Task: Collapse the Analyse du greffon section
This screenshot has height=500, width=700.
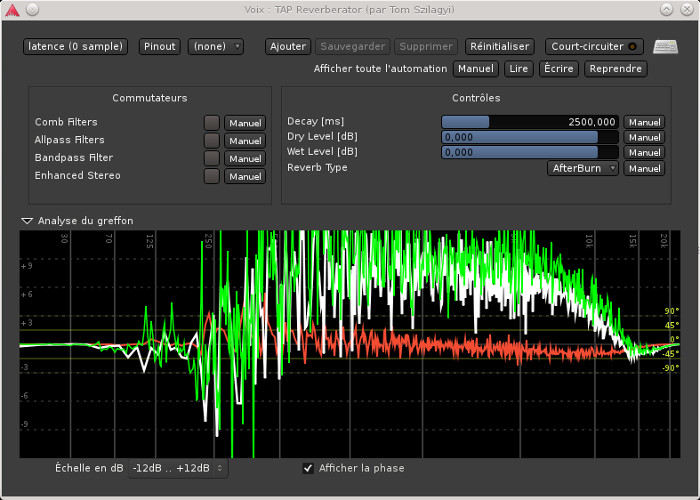Action: click(x=27, y=220)
